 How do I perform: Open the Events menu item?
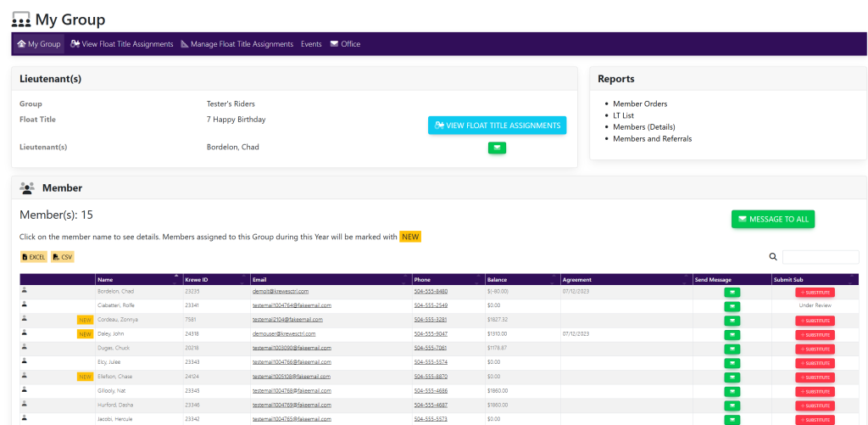pos(311,44)
